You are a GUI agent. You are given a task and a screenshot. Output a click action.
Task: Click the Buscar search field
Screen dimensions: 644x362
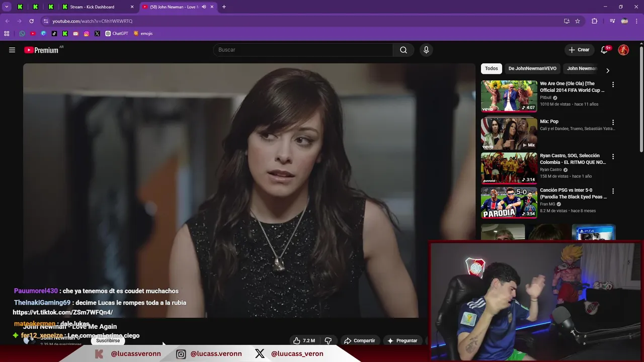(x=303, y=50)
